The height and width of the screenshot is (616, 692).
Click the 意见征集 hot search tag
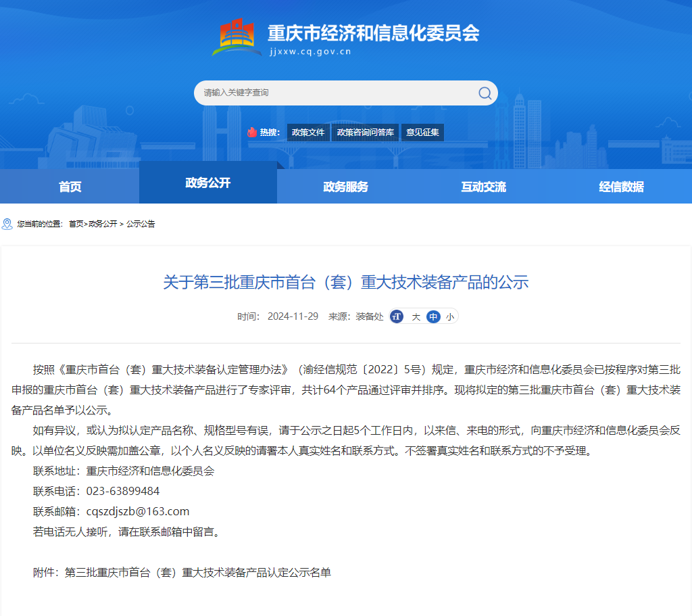(422, 133)
